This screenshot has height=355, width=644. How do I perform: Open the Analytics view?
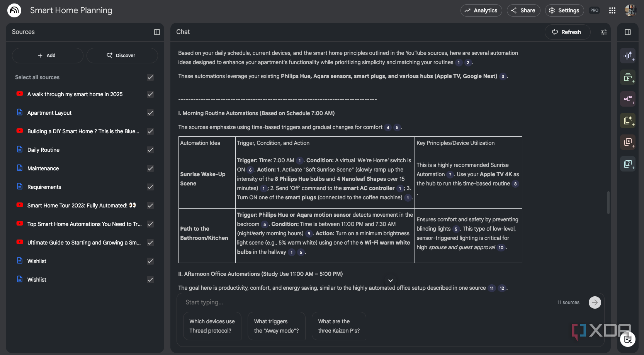481,10
